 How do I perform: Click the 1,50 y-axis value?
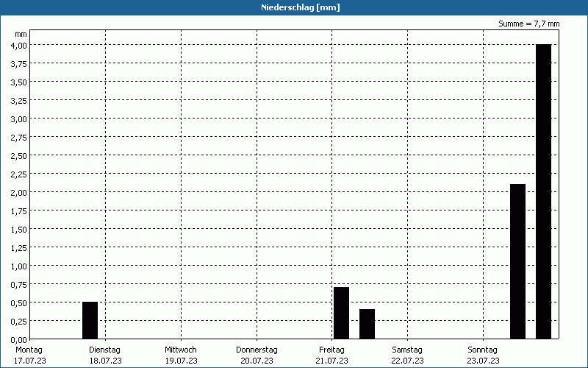[x=19, y=230]
